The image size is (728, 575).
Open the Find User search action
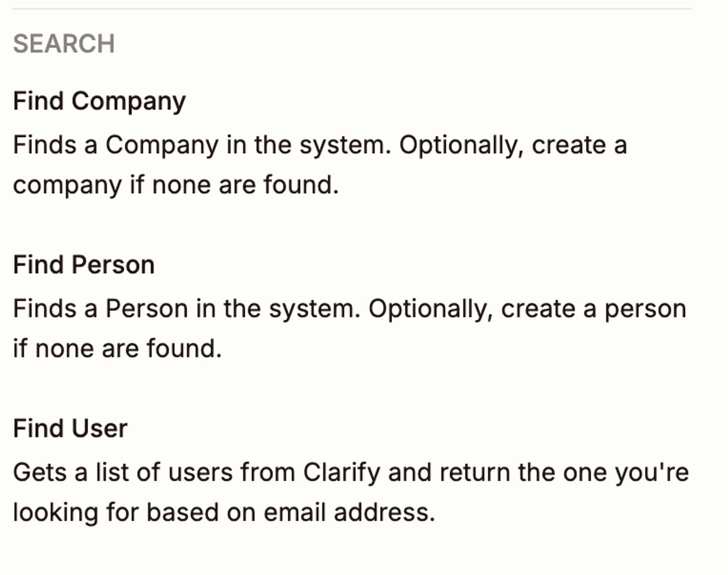[x=70, y=428]
